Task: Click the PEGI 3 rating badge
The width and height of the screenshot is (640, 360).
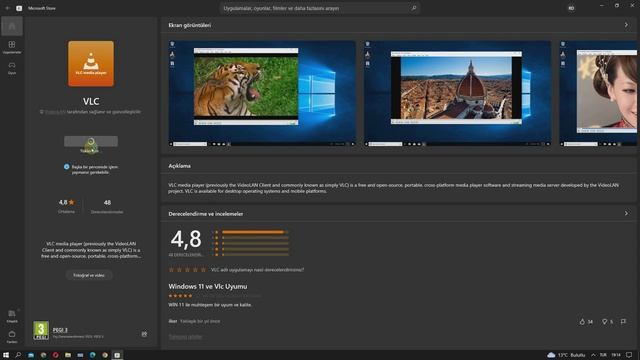Action: (41, 331)
